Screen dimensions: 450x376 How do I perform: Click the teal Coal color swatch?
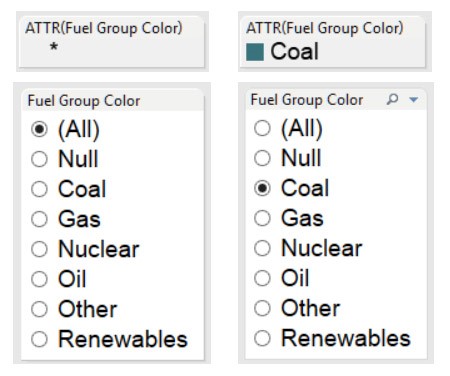click(x=255, y=52)
